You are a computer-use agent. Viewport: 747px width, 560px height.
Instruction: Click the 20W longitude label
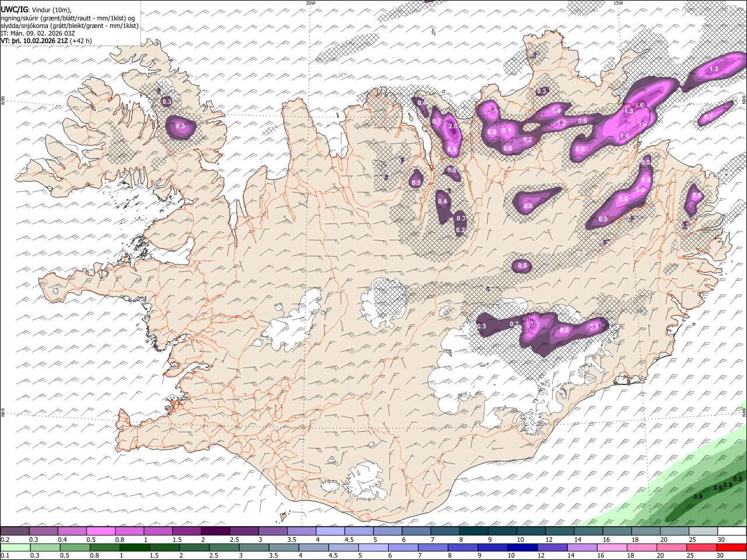click(310, 3)
